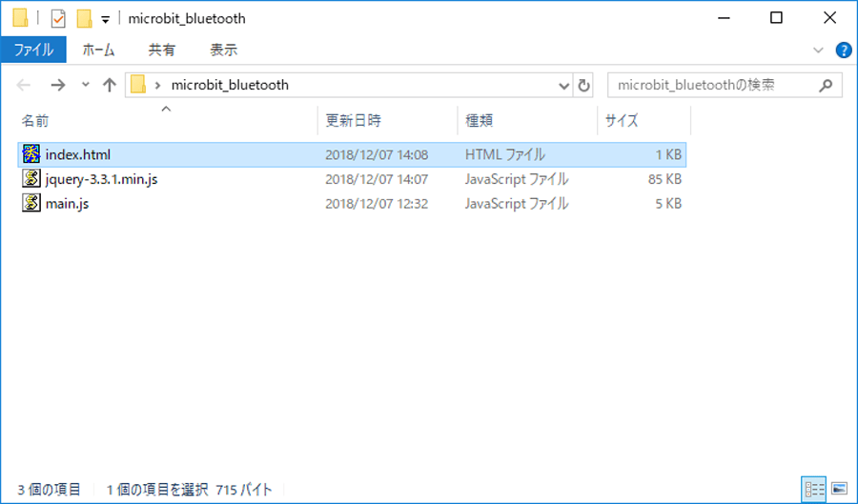Close the microbit_bluetooth window
Image resolution: width=858 pixels, height=504 pixels.
tap(829, 18)
